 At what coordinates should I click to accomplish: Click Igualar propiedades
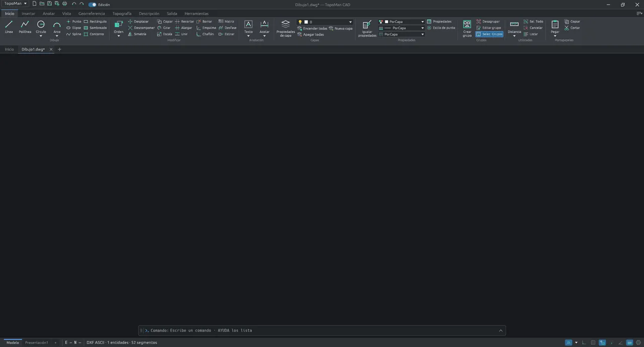coord(367,28)
